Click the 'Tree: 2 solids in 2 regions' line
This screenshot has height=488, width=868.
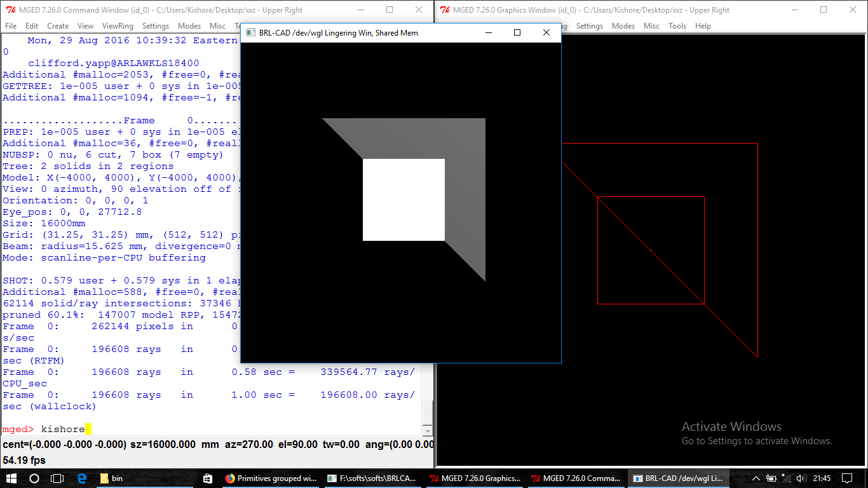(88, 166)
